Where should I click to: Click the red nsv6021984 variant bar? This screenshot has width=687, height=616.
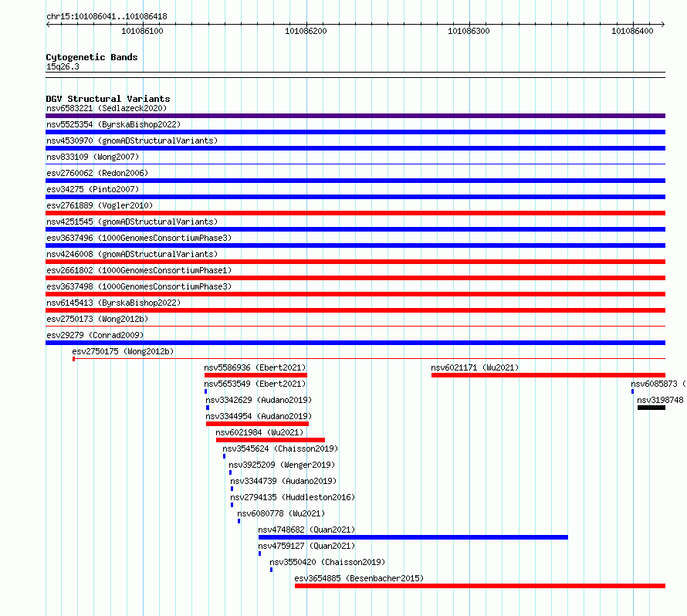(x=270, y=440)
